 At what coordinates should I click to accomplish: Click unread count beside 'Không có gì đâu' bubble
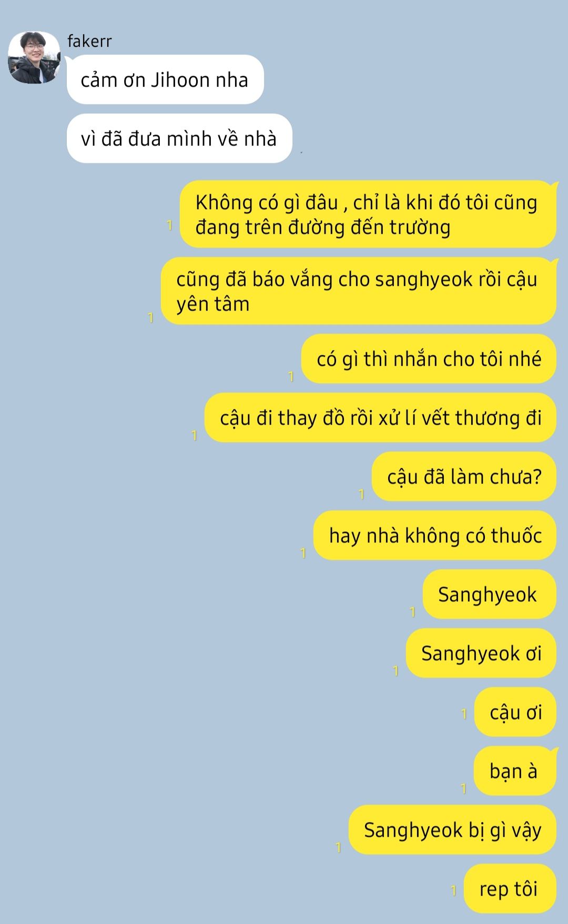point(169,225)
